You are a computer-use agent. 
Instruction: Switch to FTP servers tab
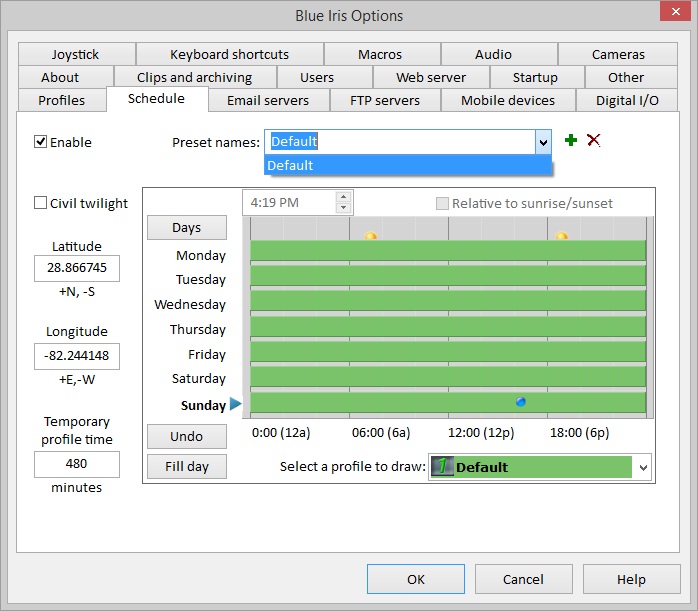tap(385, 101)
